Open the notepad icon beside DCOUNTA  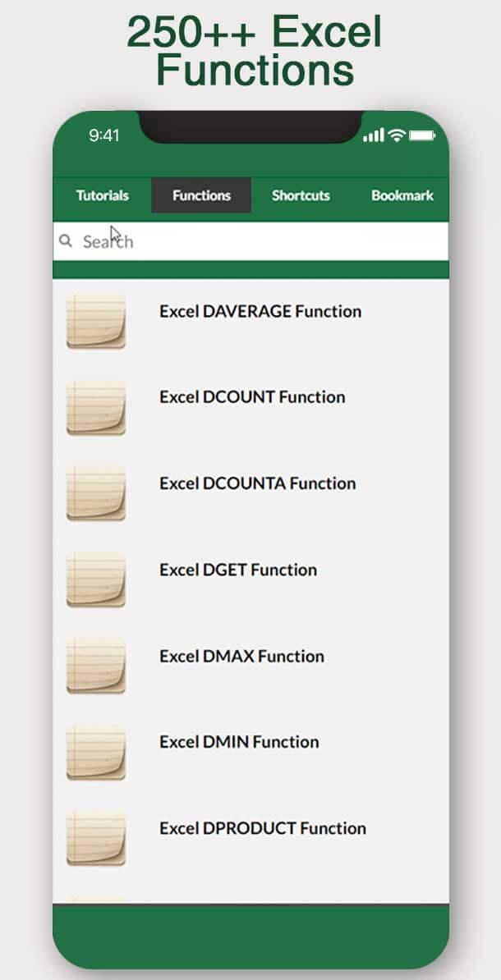click(96, 493)
